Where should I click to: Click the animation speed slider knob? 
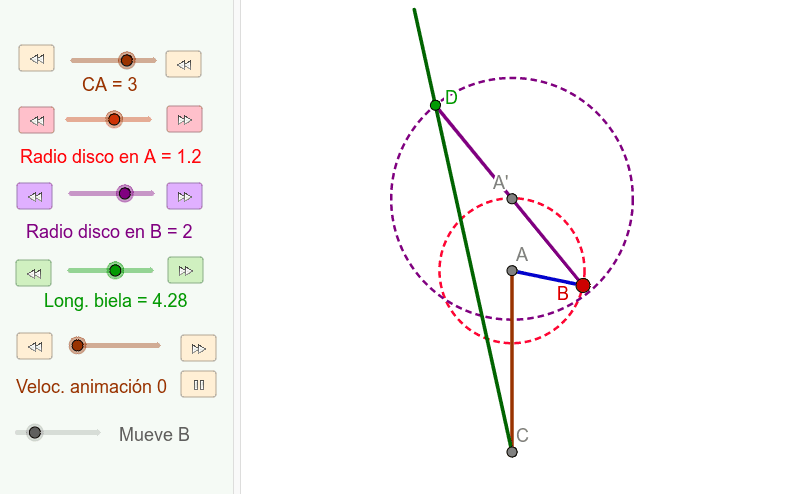point(77,346)
